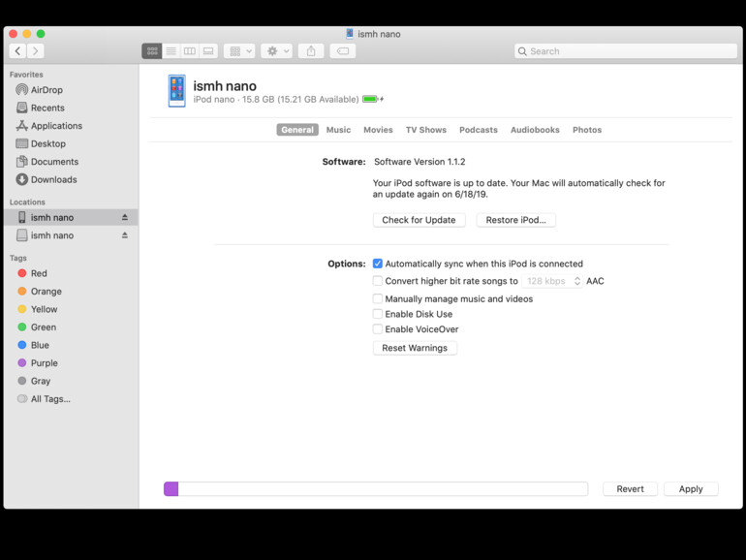Switch to list view in the toolbar

pyautogui.click(x=171, y=51)
